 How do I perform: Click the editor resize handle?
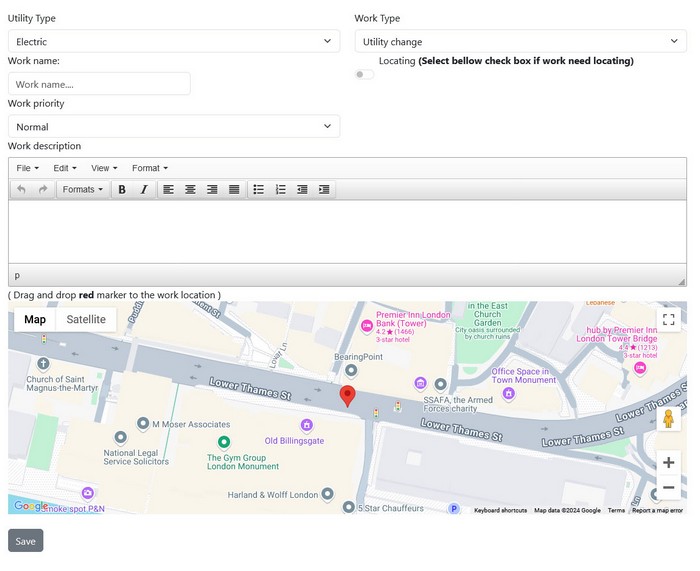681,282
